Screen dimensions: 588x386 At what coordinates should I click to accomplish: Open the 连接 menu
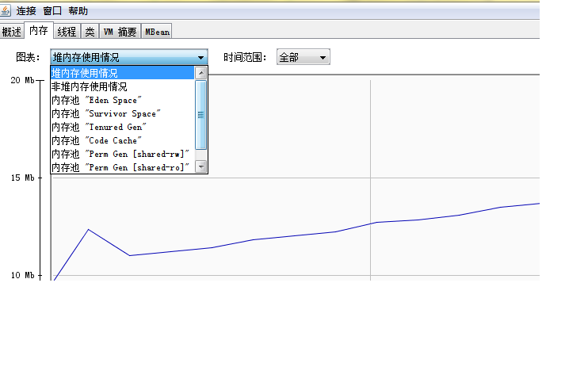pos(26,11)
